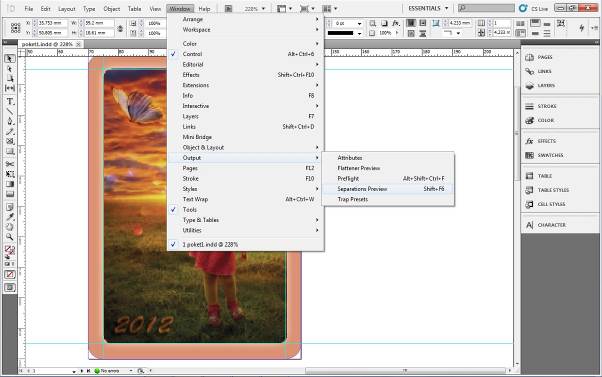Open the File menu

(x=29, y=8)
